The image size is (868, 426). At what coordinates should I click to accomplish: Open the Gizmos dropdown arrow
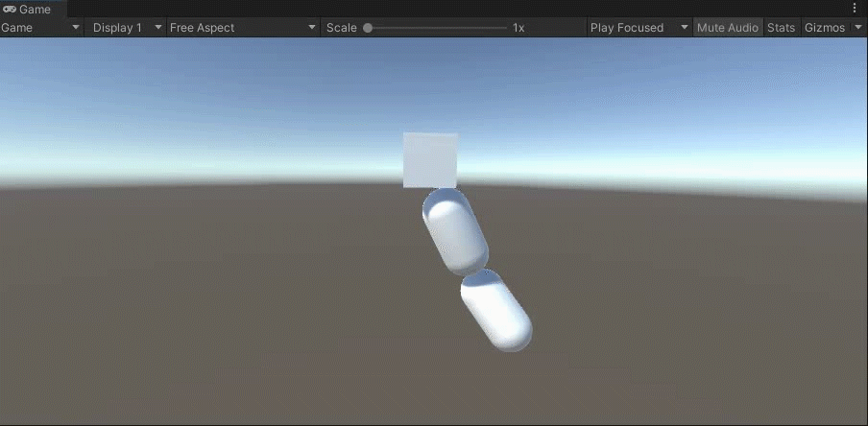[858, 28]
